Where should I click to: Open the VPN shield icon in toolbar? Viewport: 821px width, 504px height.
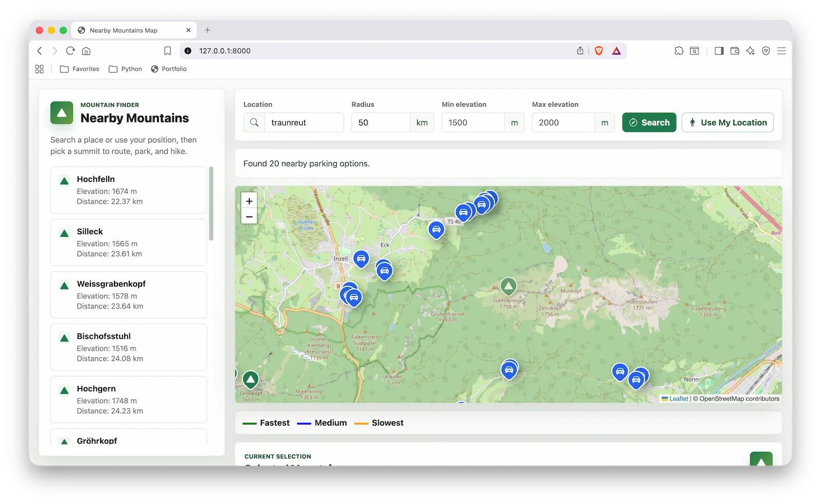tap(766, 51)
